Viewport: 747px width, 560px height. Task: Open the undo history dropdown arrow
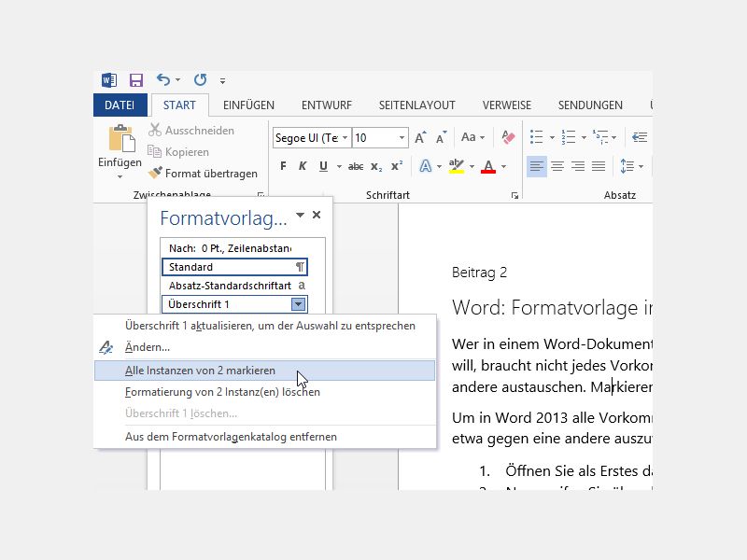coord(177,80)
